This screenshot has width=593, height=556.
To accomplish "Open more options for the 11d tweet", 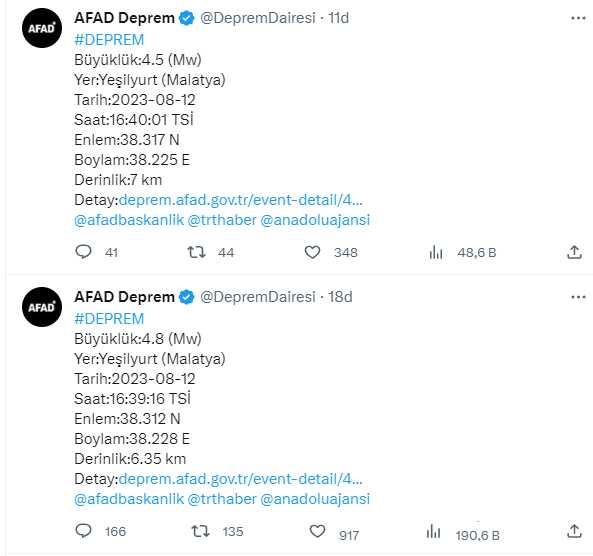I will [578, 18].
